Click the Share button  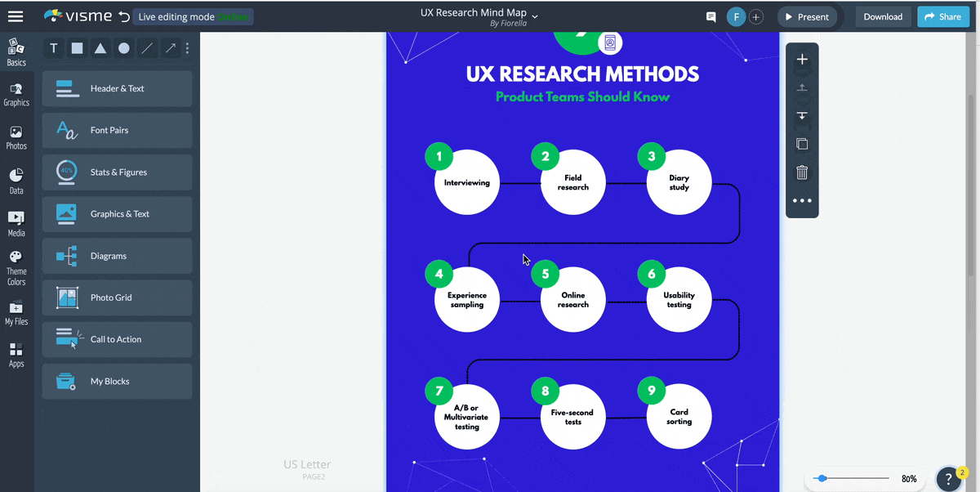[x=943, y=16]
